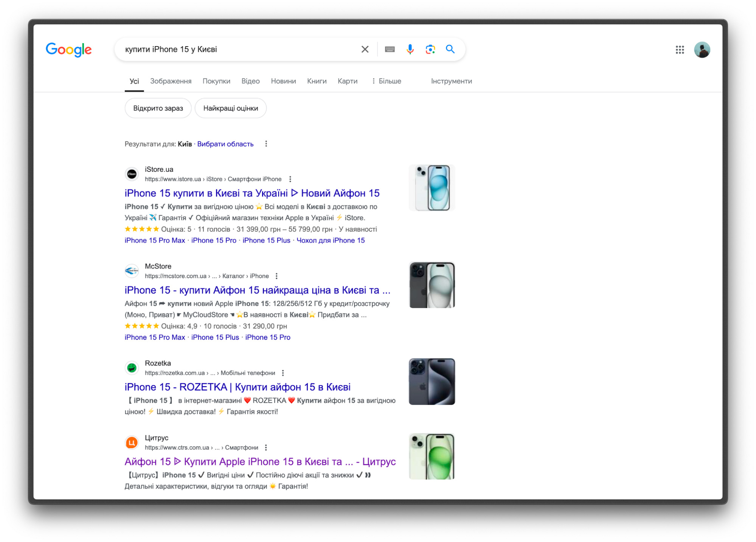The image size is (756, 542).
Task: Open the on-screen keyboard input tool
Action: click(x=390, y=49)
